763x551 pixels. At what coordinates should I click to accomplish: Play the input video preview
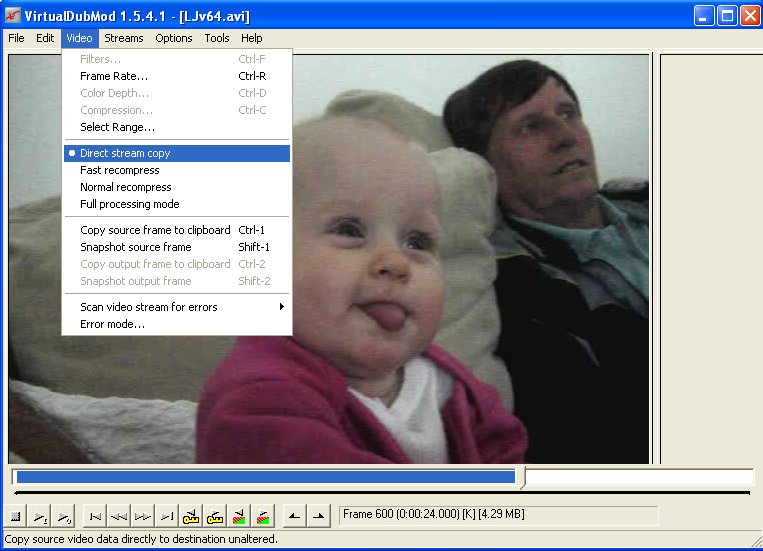click(x=40, y=516)
